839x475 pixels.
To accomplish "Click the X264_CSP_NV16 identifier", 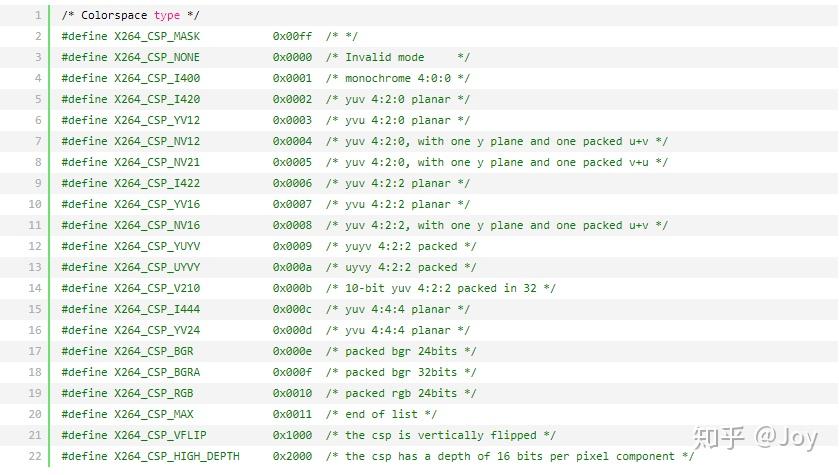I will tap(157, 225).
